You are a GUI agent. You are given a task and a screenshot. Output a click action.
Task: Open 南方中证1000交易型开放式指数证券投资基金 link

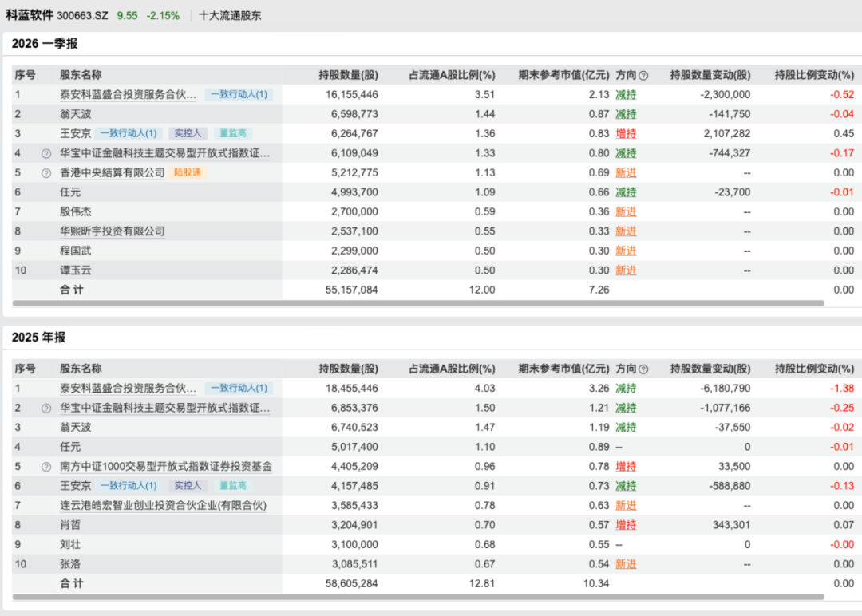coord(165,467)
